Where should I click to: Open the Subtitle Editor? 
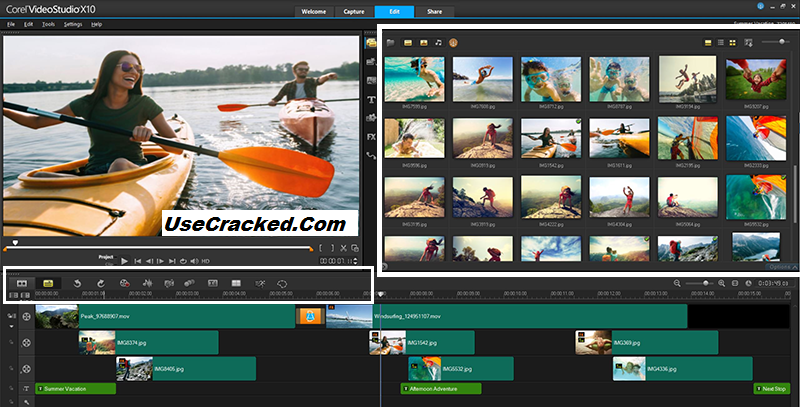pos(213,283)
